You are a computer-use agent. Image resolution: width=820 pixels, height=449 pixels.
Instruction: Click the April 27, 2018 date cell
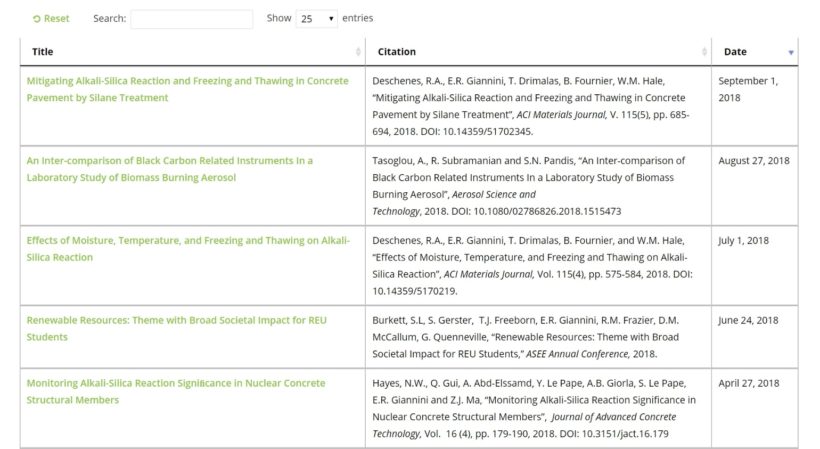[x=748, y=383]
